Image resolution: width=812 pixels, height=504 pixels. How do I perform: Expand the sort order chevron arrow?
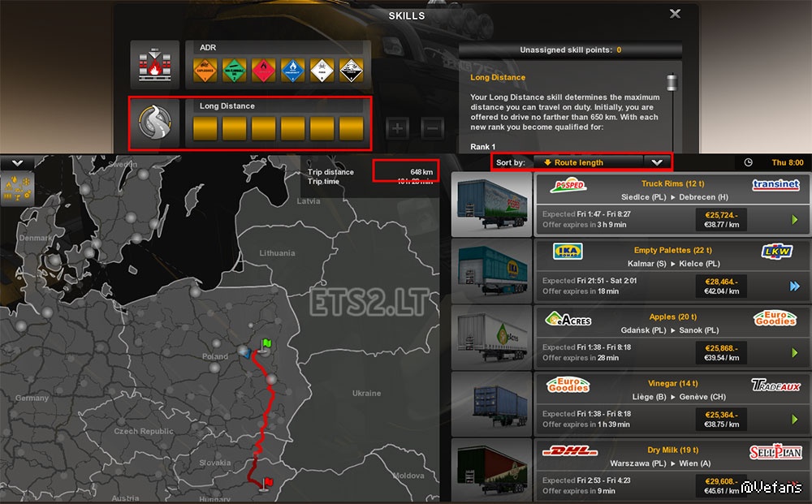657,162
